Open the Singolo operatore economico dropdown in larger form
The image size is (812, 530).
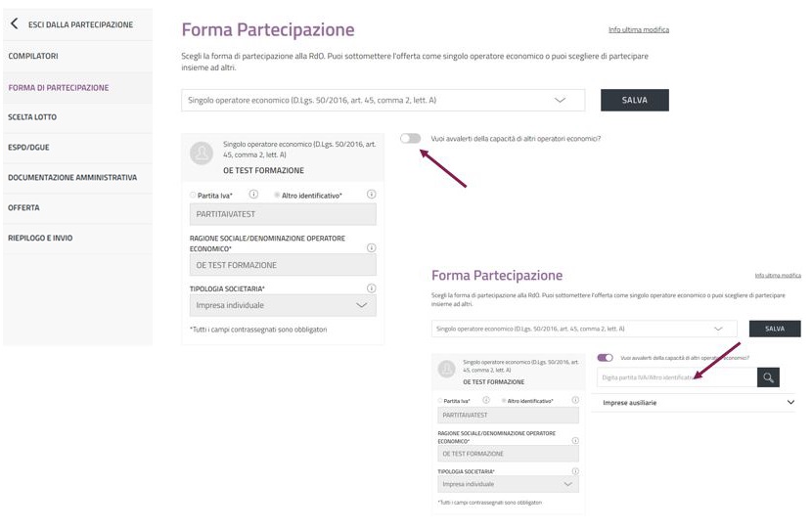pyautogui.click(x=383, y=100)
